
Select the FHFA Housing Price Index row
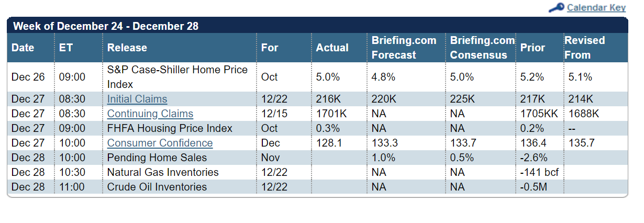(x=170, y=128)
